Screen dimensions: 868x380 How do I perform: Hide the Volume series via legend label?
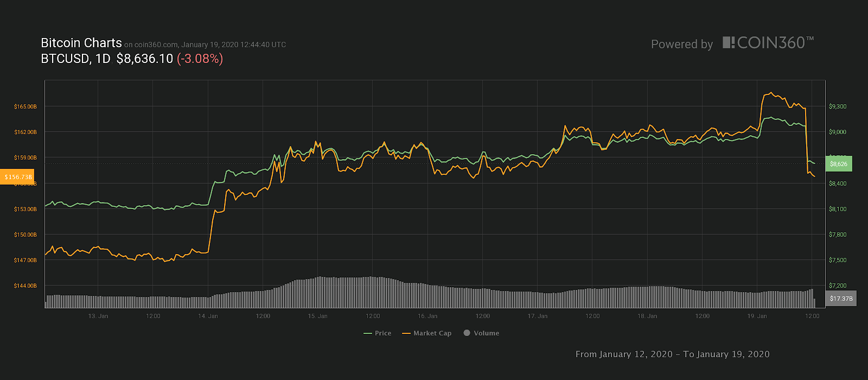486,333
